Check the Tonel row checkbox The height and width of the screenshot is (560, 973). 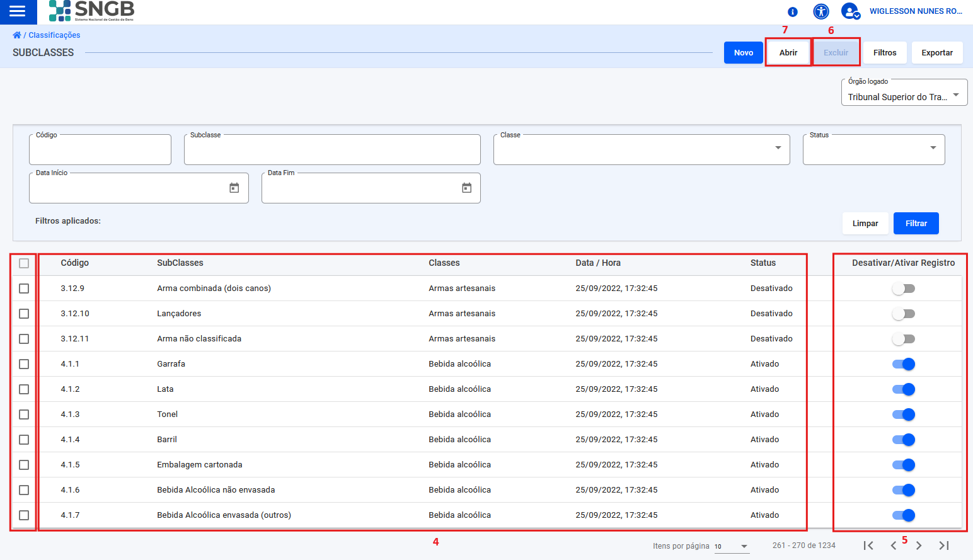coord(24,414)
